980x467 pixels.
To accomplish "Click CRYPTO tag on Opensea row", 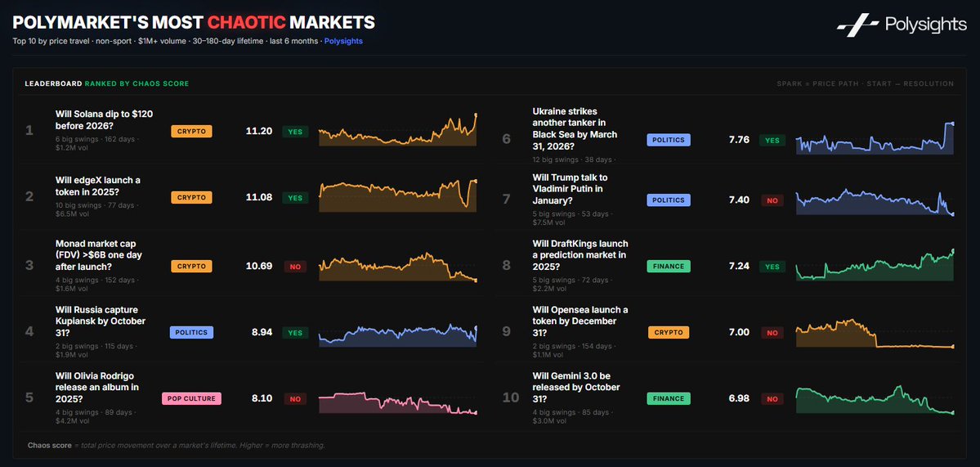I will [x=669, y=333].
